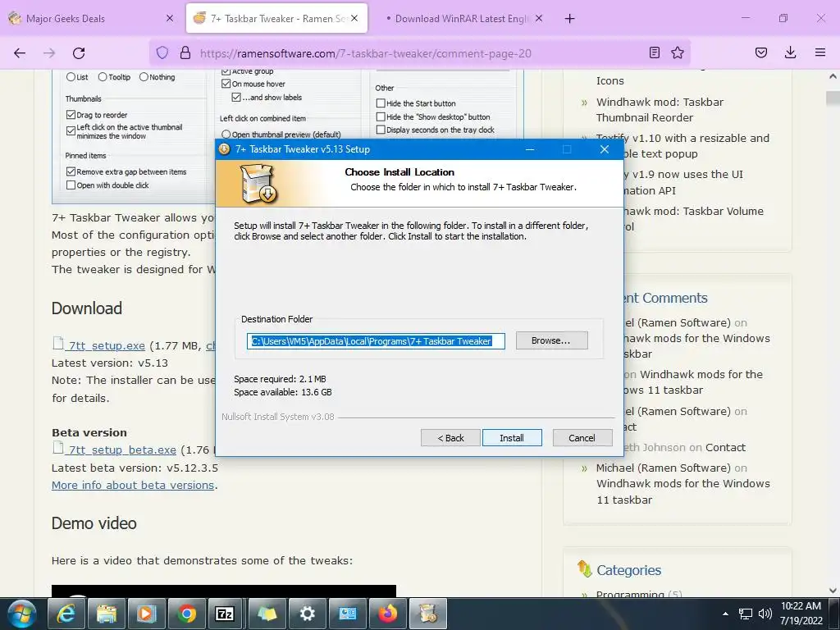Toggle reader view icon in address bar
The width and height of the screenshot is (840, 630).
(654, 52)
